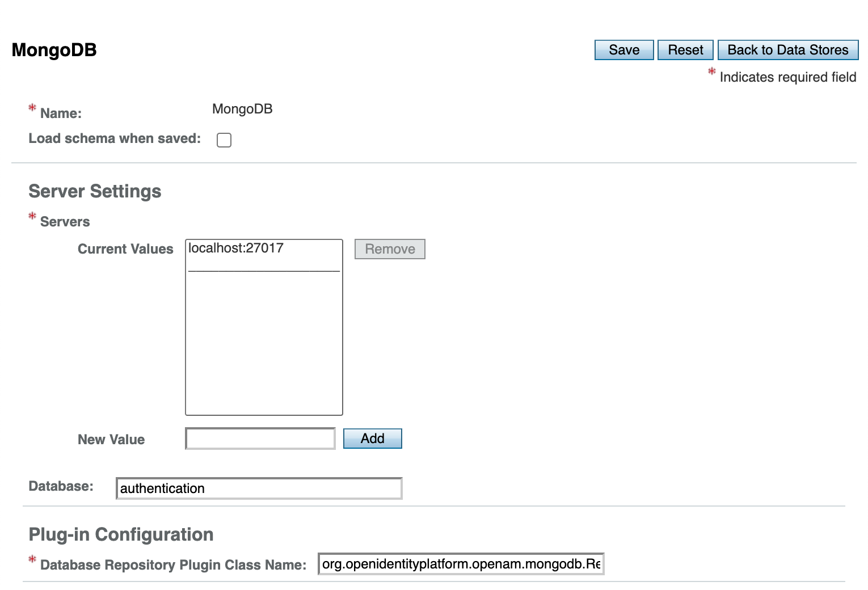Click the Save button
Image resolution: width=868 pixels, height=590 pixels.
click(x=624, y=50)
